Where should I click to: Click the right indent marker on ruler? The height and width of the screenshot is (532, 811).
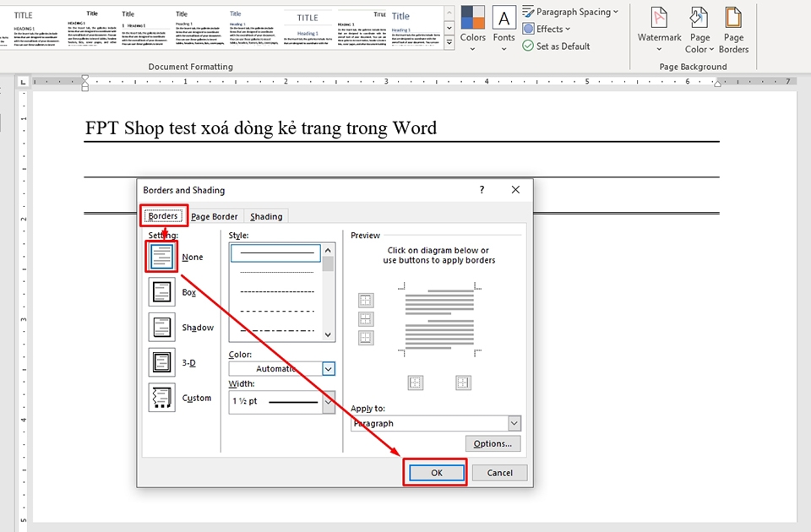coord(717,84)
